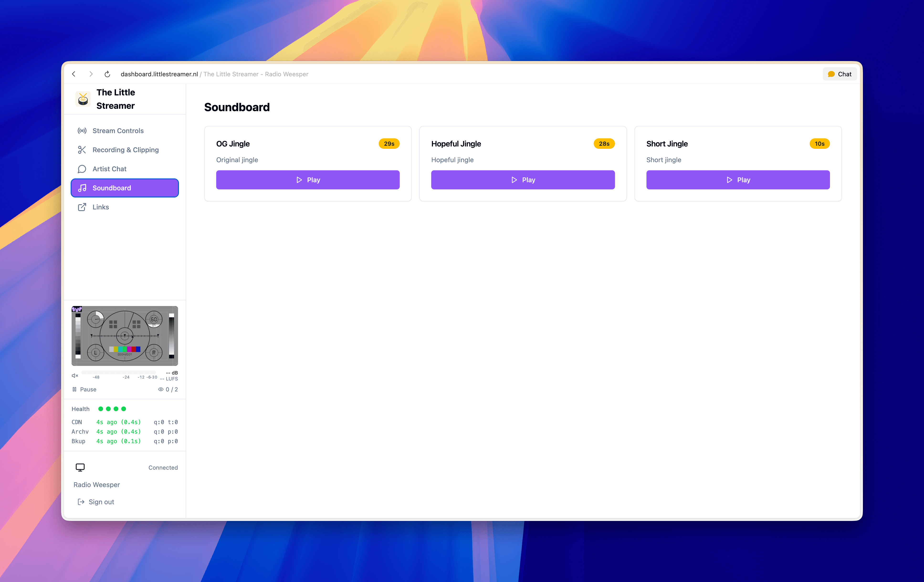Click the Bkup status row timestamp
The width and height of the screenshot is (924, 582).
[119, 442]
